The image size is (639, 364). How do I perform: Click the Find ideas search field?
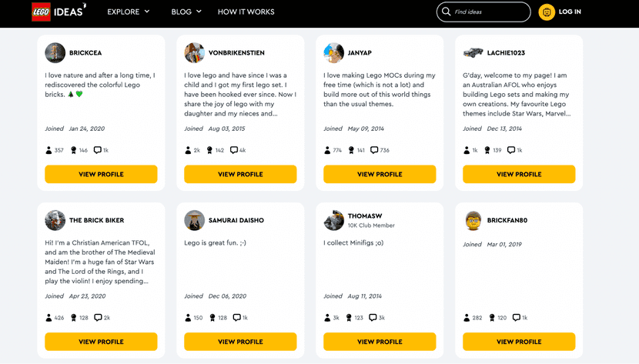click(x=489, y=12)
